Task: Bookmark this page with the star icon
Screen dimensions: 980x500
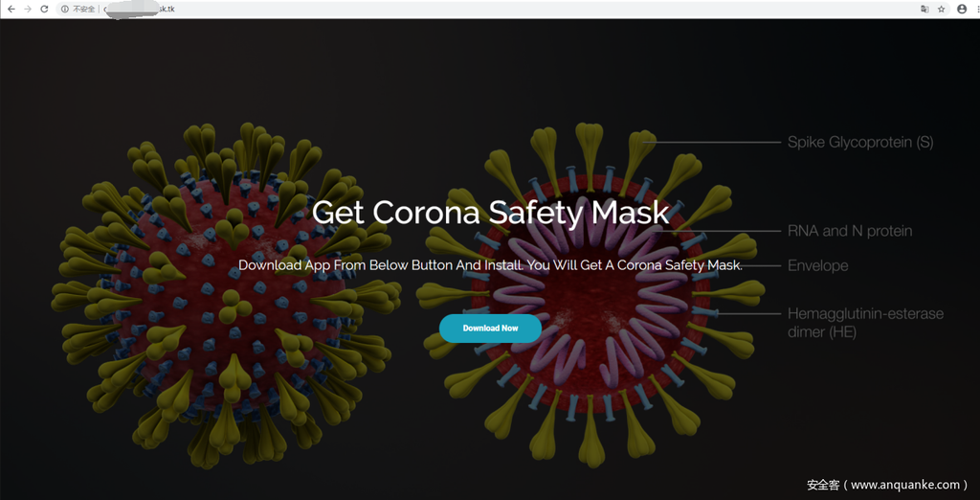Action: tap(942, 9)
